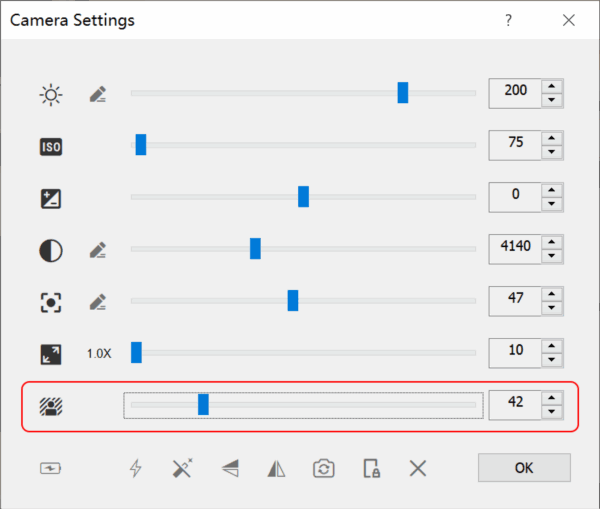Viewport: 600px width, 509px height.
Task: Click the focus target icon
Action: tap(50, 302)
